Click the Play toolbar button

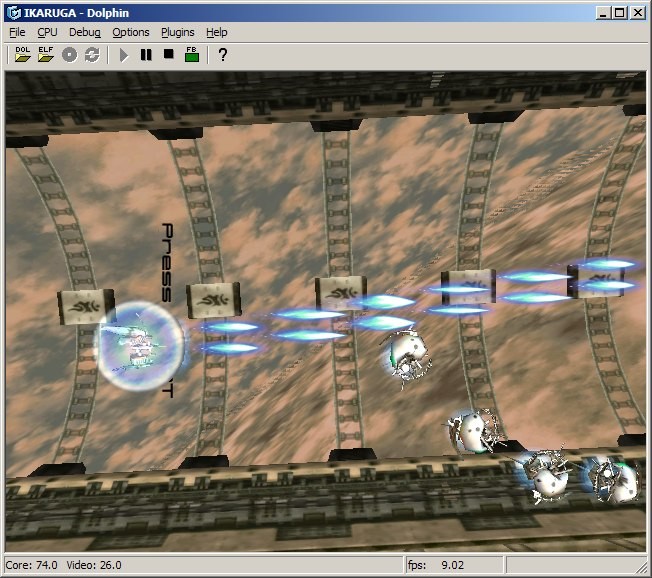pyautogui.click(x=123, y=55)
